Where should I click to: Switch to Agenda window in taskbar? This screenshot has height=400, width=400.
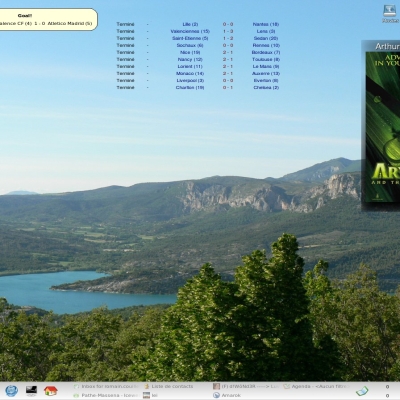pos(316,386)
